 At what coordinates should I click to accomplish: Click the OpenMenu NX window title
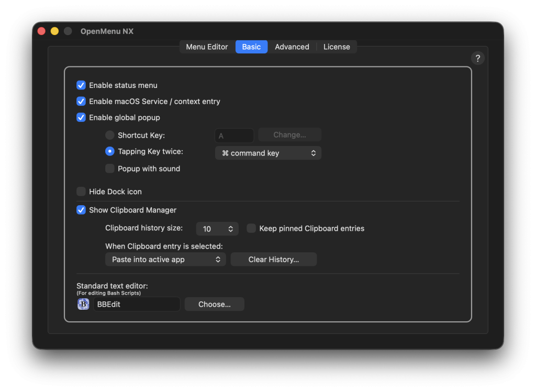tap(107, 31)
